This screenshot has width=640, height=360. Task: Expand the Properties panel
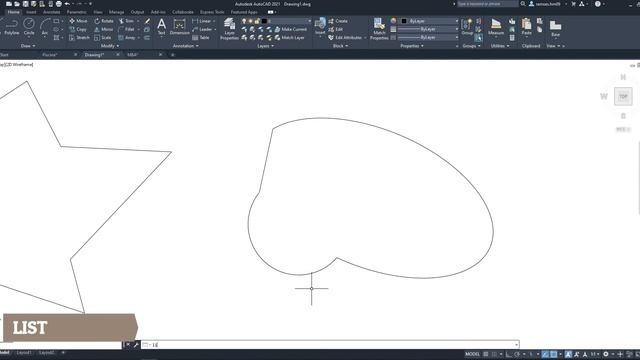[411, 46]
